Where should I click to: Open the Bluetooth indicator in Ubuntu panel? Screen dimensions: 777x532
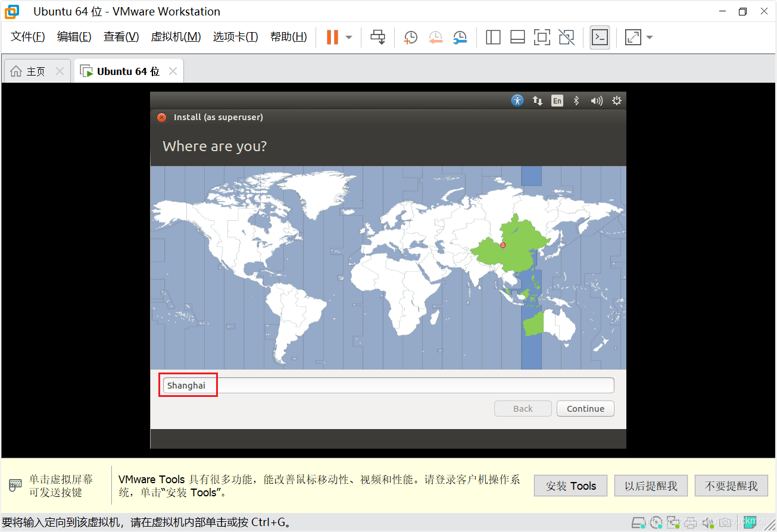click(x=576, y=101)
